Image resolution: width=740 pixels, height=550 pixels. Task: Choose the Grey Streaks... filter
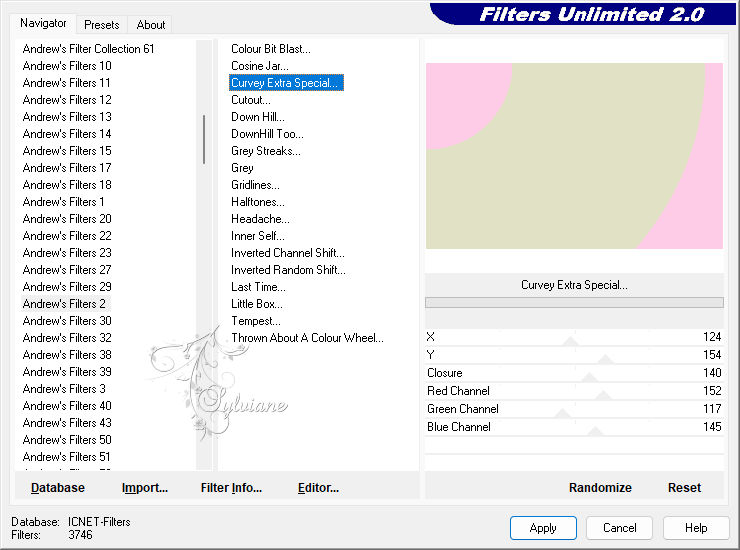(266, 151)
